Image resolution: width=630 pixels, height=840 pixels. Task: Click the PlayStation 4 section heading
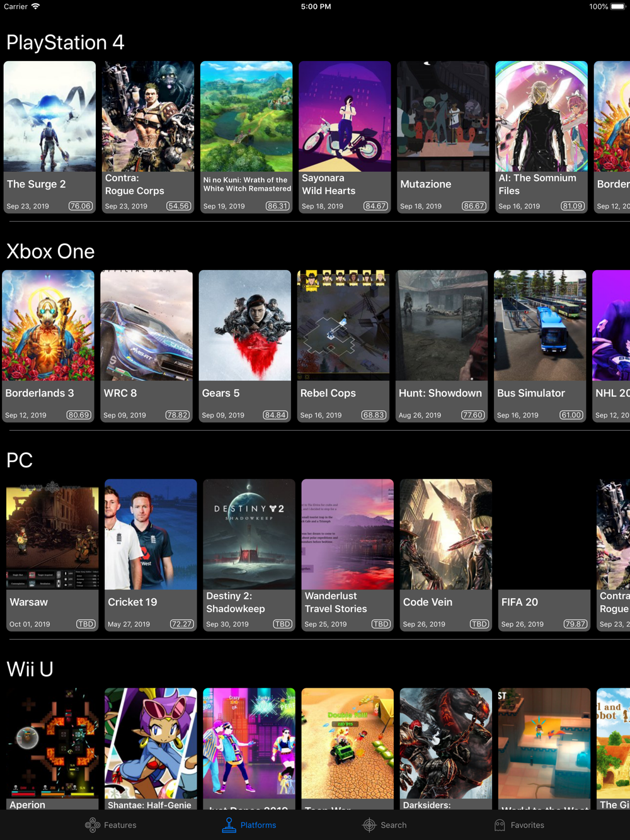66,42
